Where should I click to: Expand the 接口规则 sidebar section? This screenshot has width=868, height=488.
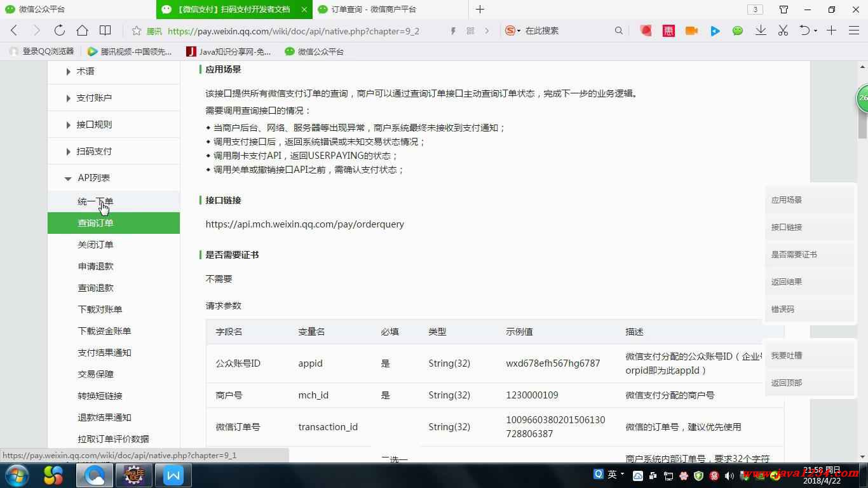[x=113, y=125]
